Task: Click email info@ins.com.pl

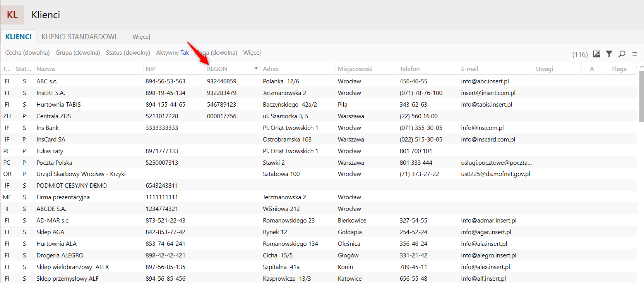Action: [x=482, y=128]
